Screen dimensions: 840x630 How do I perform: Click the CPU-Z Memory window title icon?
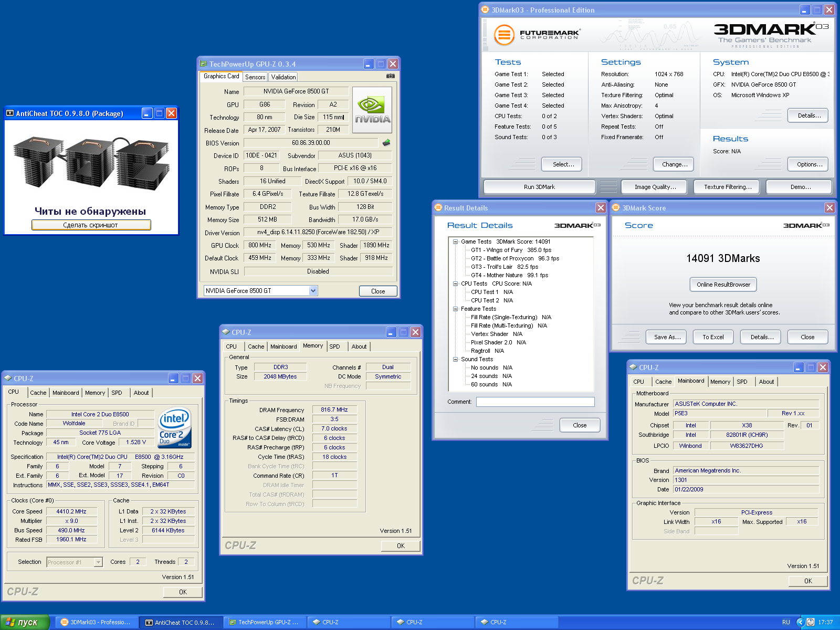pyautogui.click(x=226, y=332)
